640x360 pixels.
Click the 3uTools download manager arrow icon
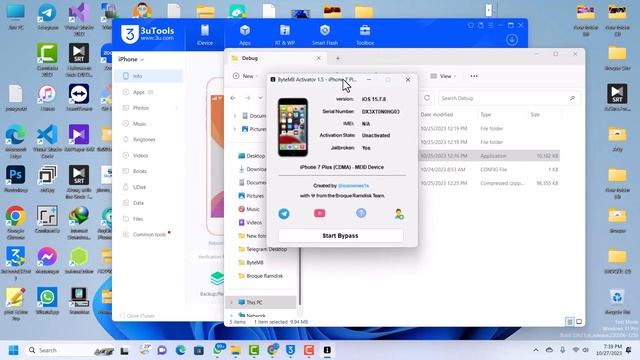point(512,40)
